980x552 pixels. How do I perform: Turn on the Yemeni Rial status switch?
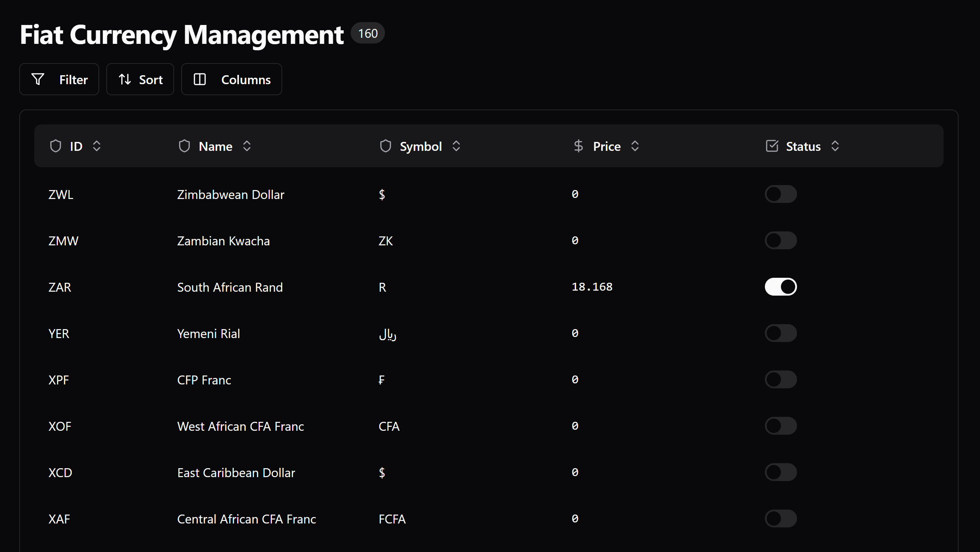coord(781,333)
